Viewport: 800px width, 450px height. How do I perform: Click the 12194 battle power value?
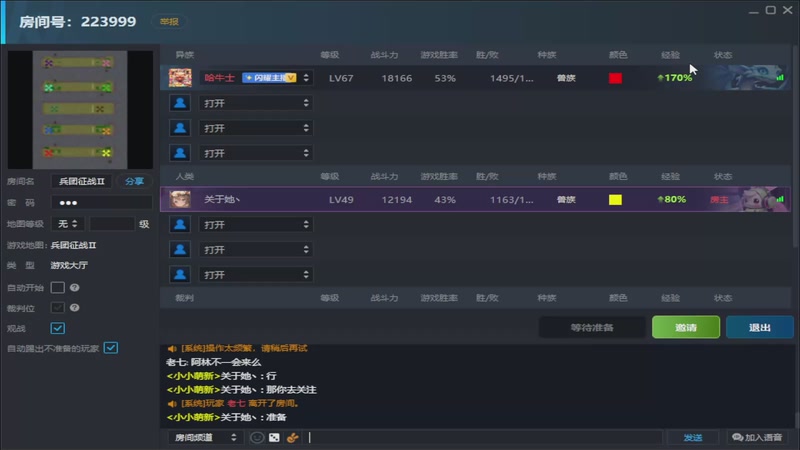396,199
